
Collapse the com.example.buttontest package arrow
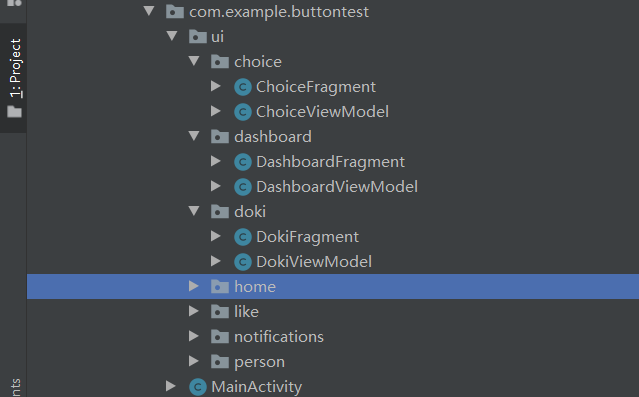pos(149,11)
